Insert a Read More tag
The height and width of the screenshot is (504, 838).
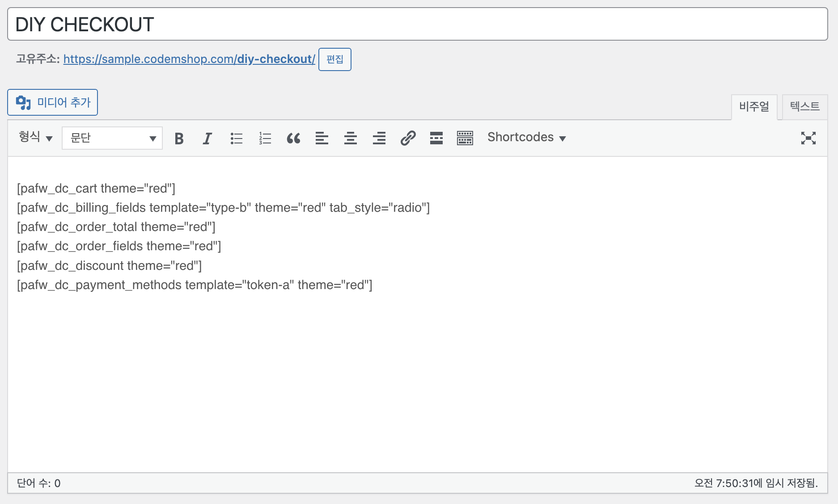coord(436,139)
